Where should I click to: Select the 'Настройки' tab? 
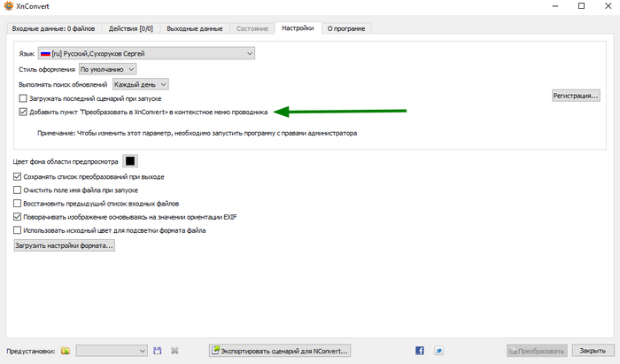pyautogui.click(x=298, y=28)
